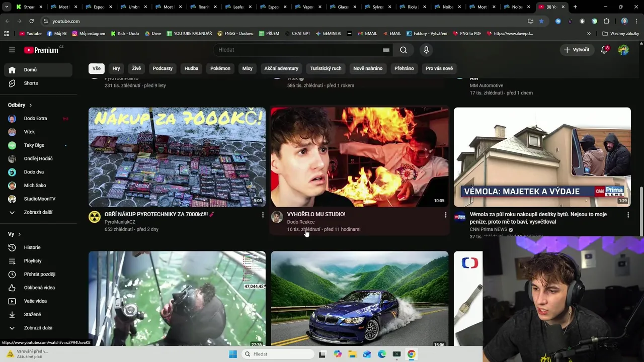Screen dimensions: 644x362
Task: Focus the Hledat search field
Action: click(x=299, y=50)
